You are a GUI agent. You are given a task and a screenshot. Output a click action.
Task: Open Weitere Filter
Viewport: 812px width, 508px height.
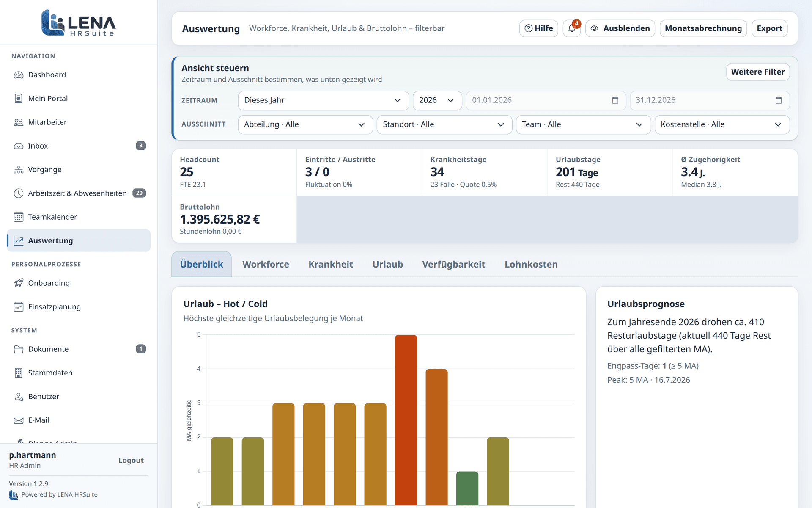[x=757, y=72]
